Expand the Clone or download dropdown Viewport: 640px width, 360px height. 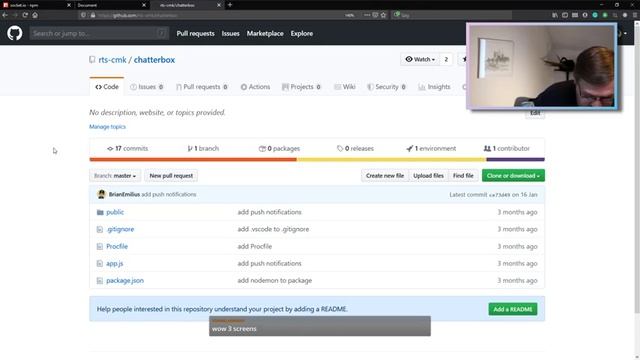pos(513,176)
